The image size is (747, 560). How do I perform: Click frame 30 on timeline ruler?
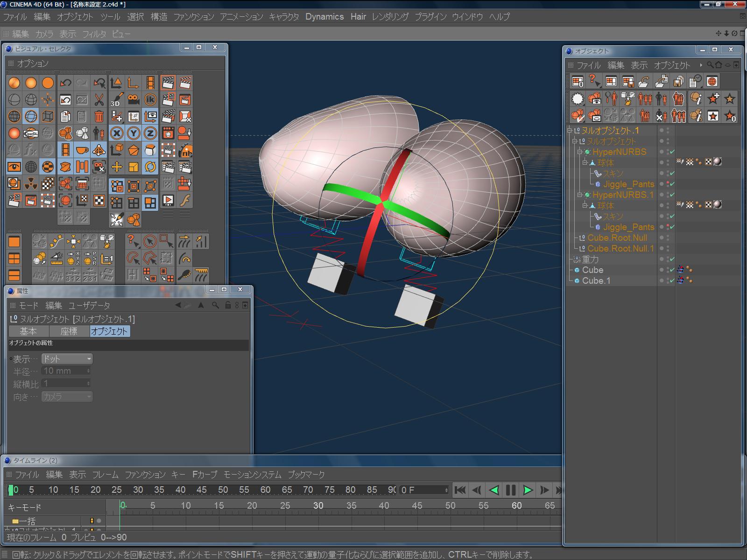click(318, 505)
